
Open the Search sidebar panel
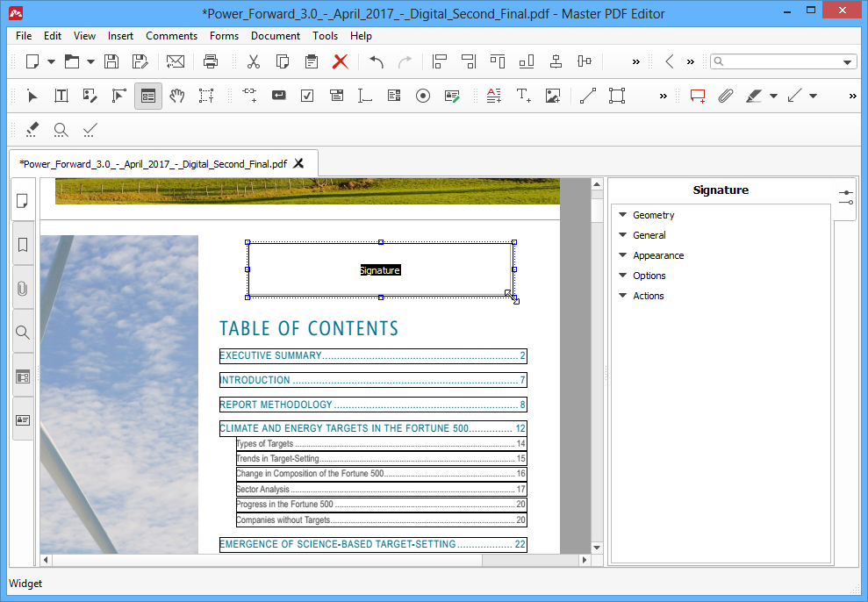[x=22, y=333]
